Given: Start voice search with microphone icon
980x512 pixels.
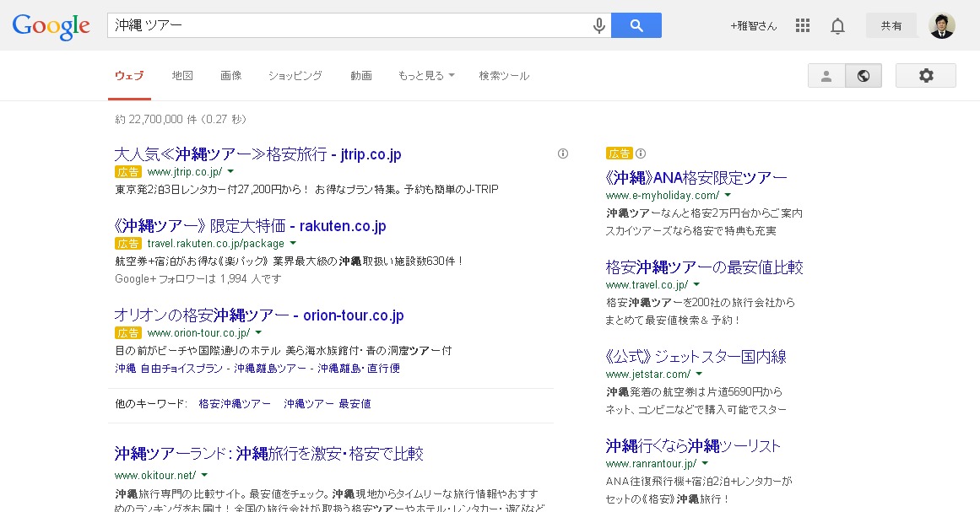Looking at the screenshot, I should pyautogui.click(x=598, y=25).
